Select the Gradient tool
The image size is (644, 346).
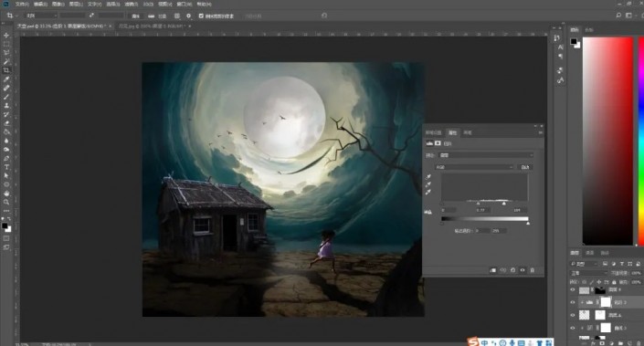pyautogui.click(x=6, y=131)
